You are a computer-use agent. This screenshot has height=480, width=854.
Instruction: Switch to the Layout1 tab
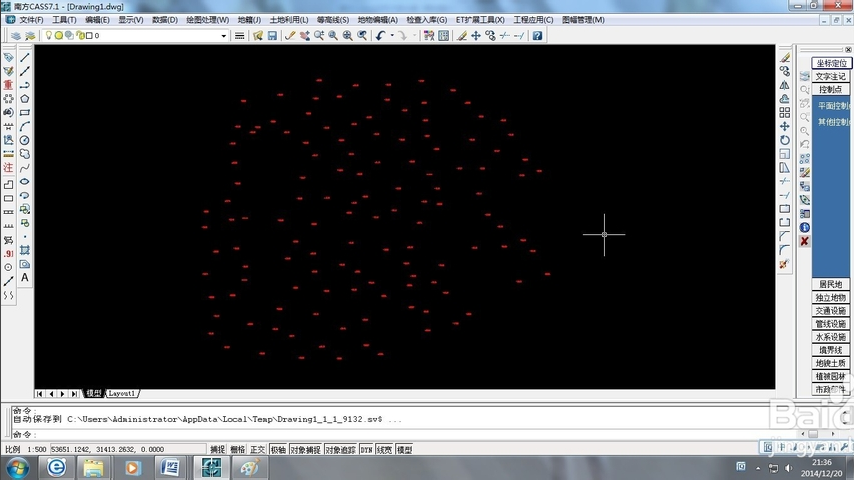121,393
